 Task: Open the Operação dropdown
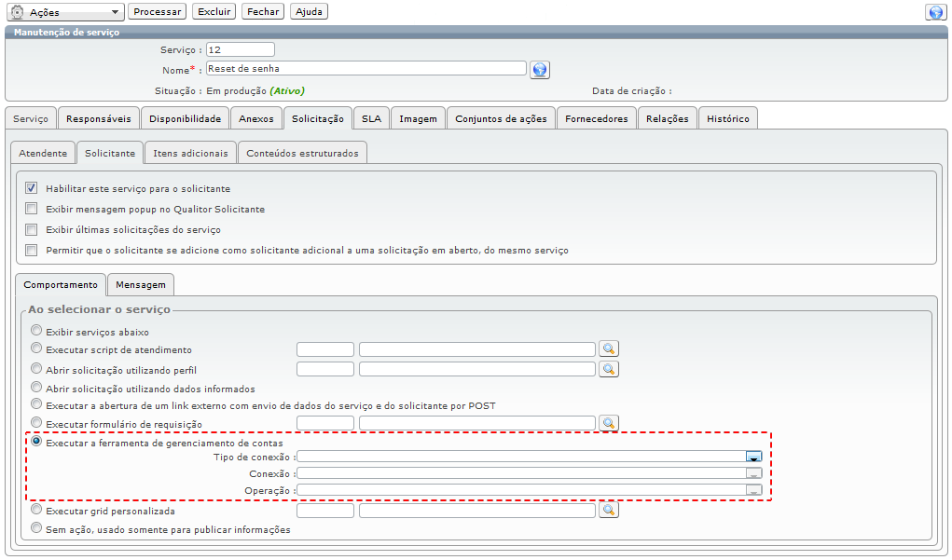click(753, 490)
